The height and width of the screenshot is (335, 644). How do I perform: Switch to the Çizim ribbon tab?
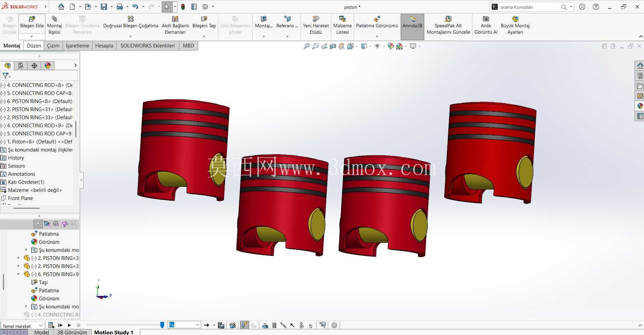coord(53,46)
